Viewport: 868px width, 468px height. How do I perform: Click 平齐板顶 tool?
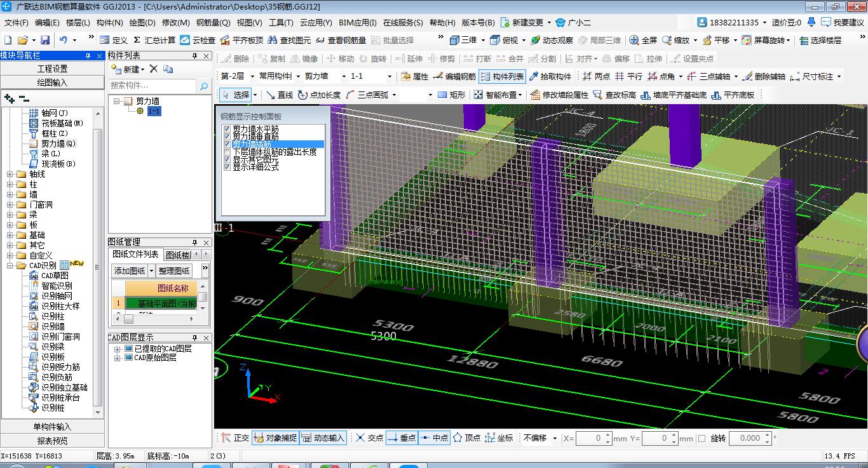241,40
